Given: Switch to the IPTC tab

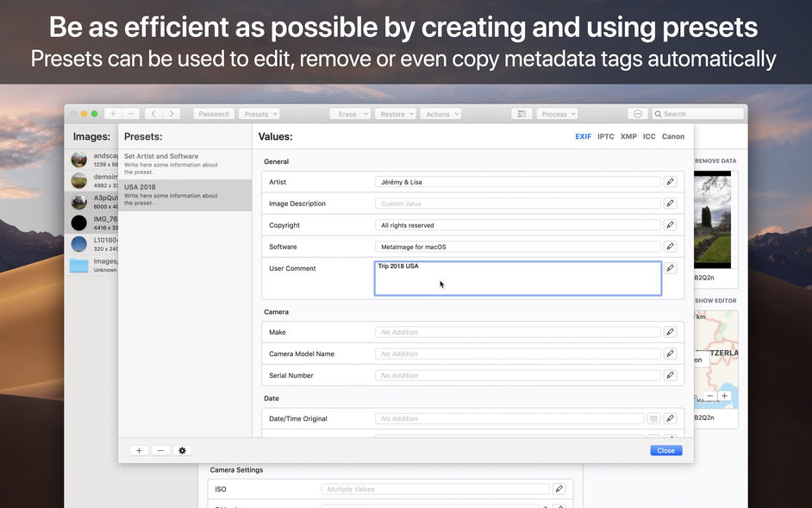Looking at the screenshot, I should coord(605,136).
